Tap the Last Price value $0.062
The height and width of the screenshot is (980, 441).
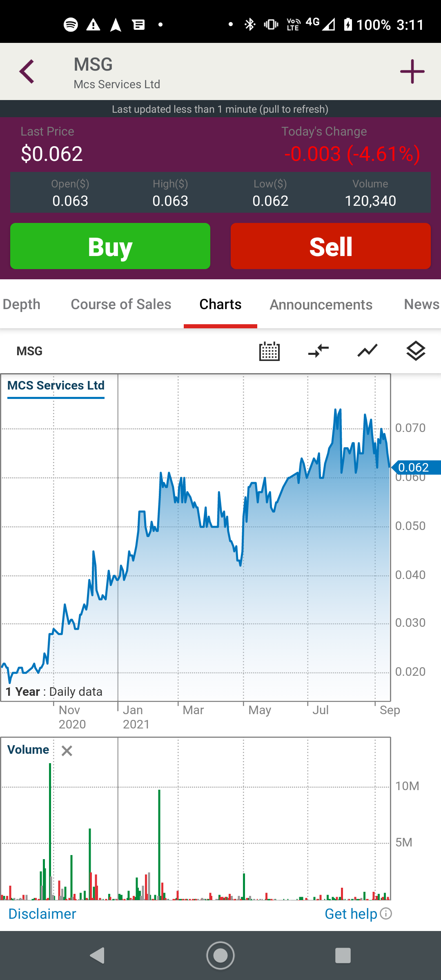click(52, 154)
